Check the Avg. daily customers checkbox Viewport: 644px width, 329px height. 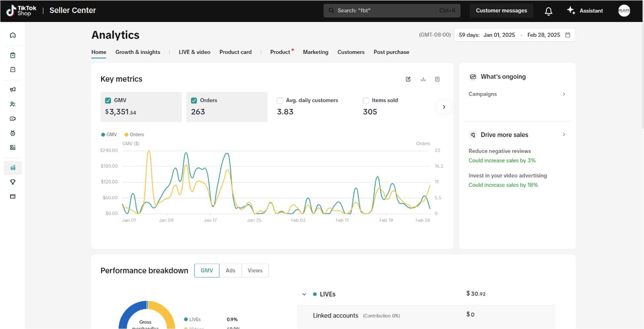coord(280,101)
